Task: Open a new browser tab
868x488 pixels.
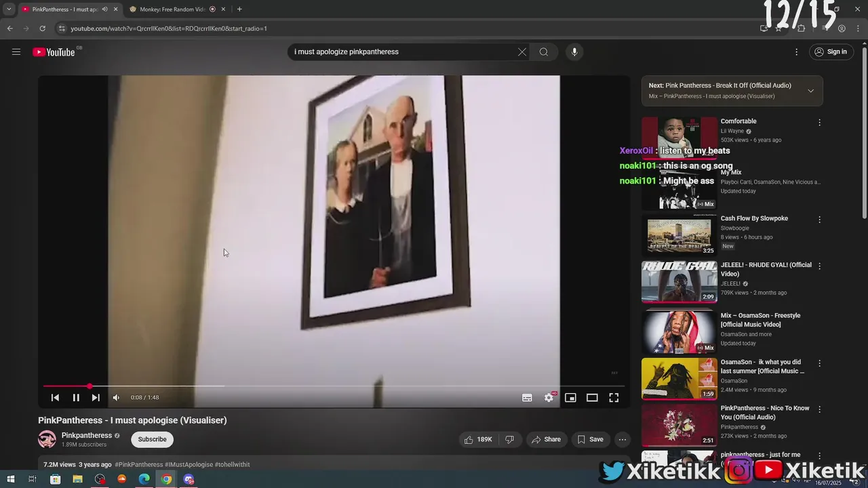Action: (239, 9)
